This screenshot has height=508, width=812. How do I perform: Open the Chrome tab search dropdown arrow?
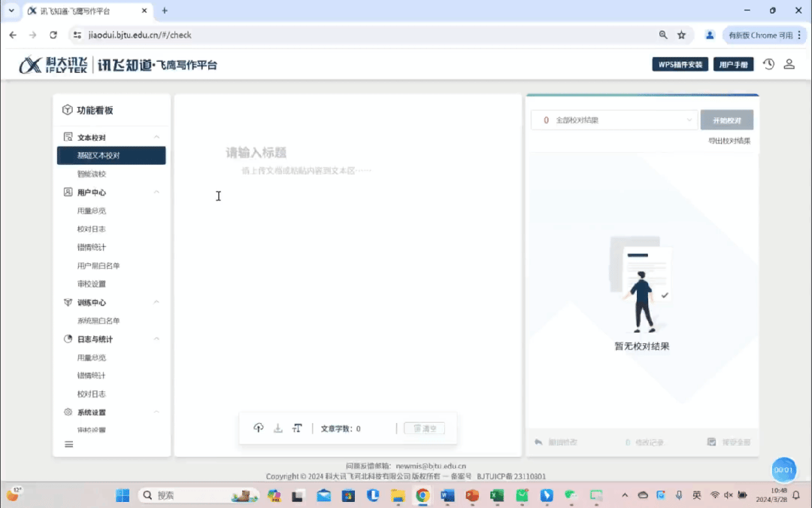11,11
